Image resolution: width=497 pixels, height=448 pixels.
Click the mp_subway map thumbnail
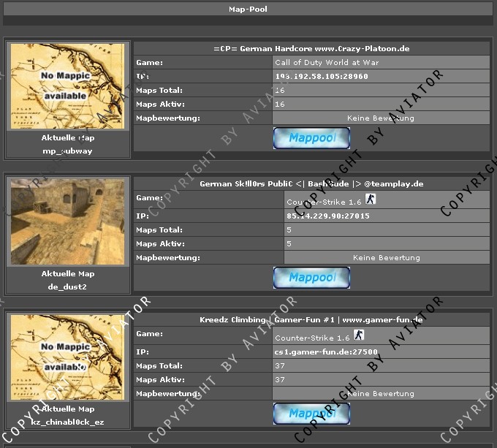pos(67,86)
